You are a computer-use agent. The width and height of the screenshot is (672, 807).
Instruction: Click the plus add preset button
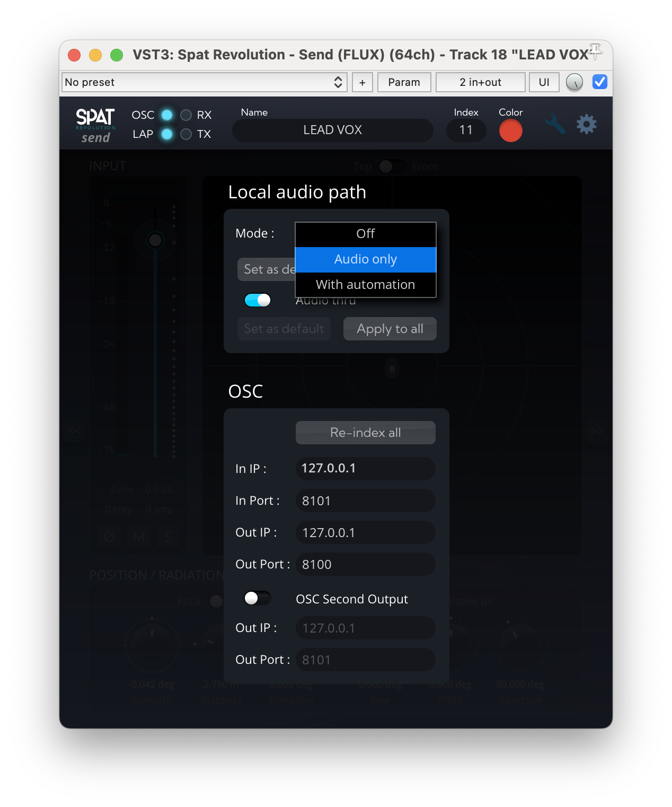[x=362, y=82]
